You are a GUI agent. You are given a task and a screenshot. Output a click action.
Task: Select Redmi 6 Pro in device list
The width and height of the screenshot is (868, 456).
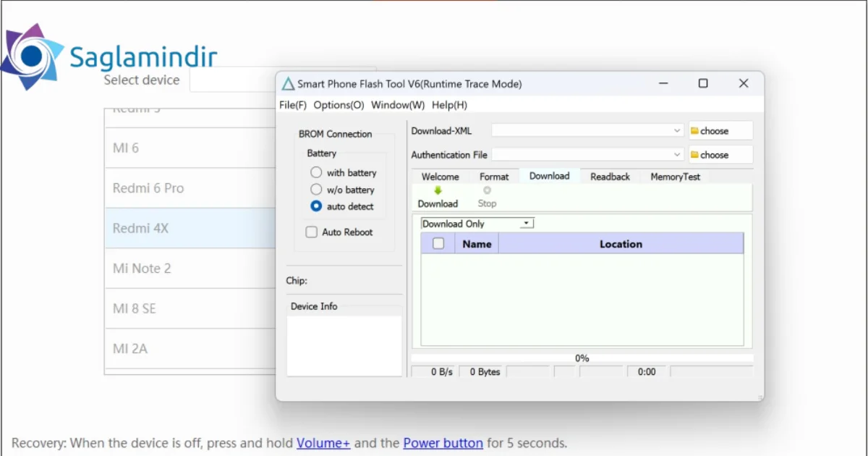pos(190,188)
